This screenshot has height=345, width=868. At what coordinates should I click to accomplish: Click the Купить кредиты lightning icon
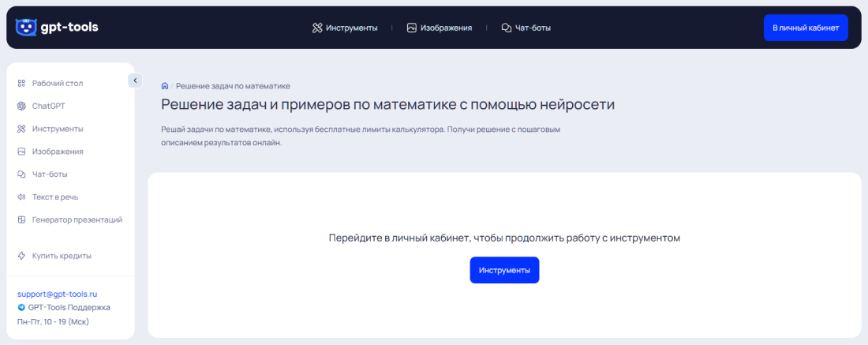(21, 256)
